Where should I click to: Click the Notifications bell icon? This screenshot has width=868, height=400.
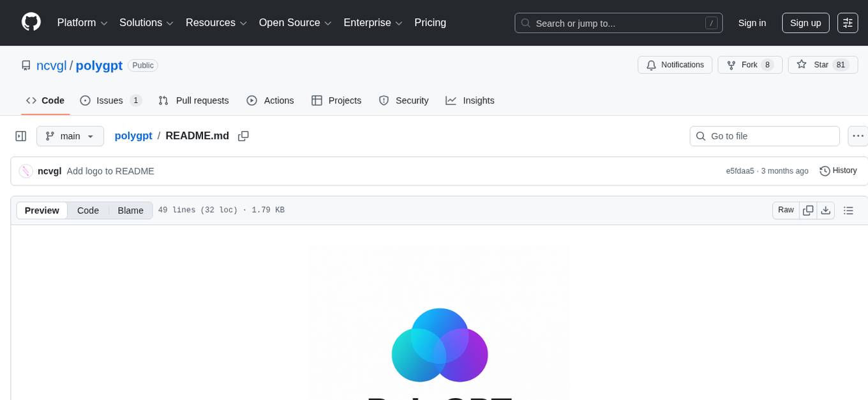coord(652,65)
